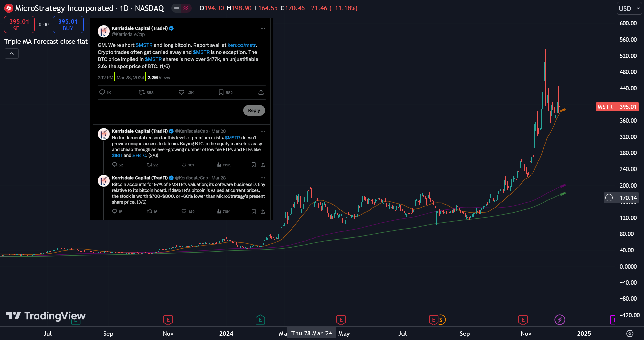The height and width of the screenshot is (340, 644).
Task: Collapse the indicator legend with the chevron
Action: (x=12, y=54)
